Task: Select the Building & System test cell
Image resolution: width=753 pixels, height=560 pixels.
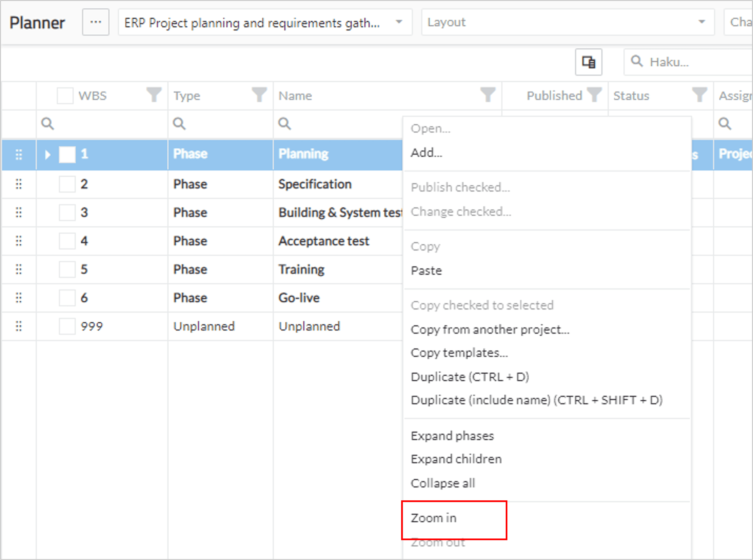Action: click(x=338, y=213)
